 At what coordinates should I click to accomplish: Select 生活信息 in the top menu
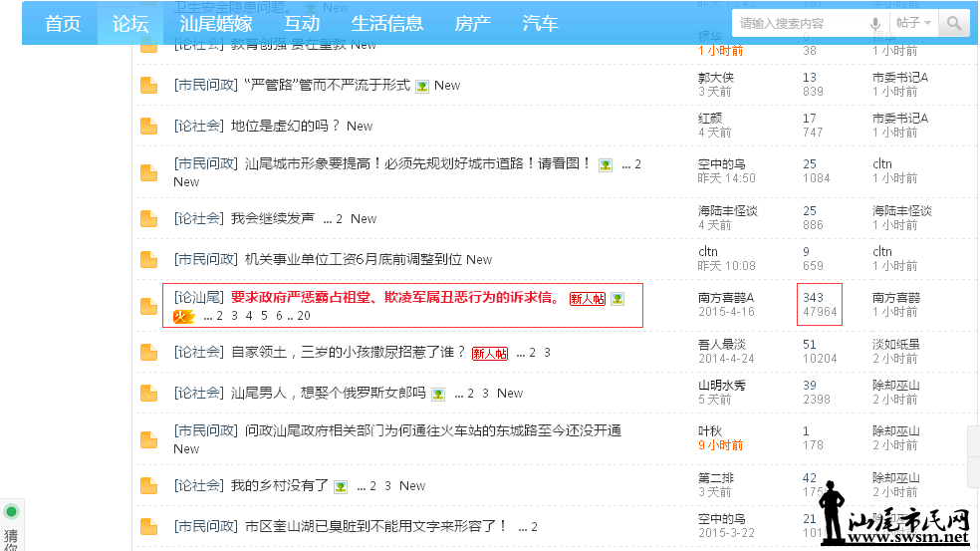387,23
